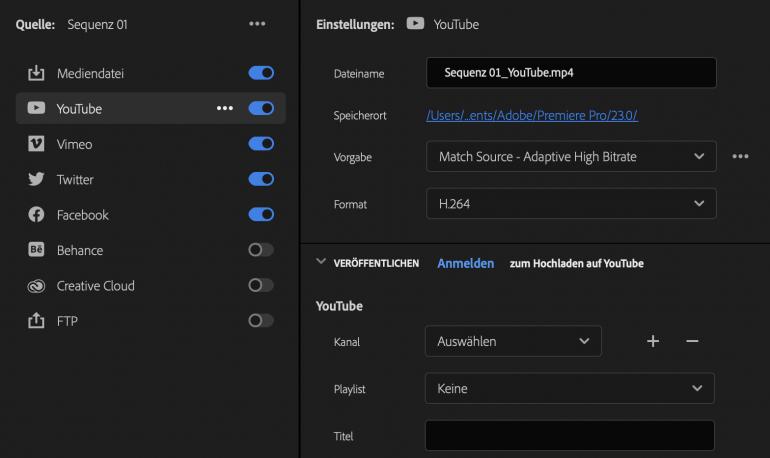Screen dimensions: 770x458
Task: Open the YouTube row three-dot menu
Action: tap(225, 108)
